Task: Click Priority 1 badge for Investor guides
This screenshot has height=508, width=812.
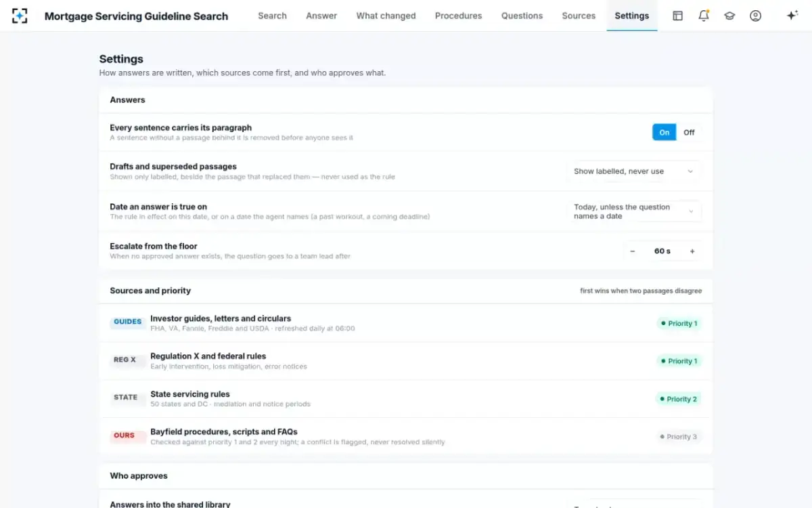Action: (679, 323)
